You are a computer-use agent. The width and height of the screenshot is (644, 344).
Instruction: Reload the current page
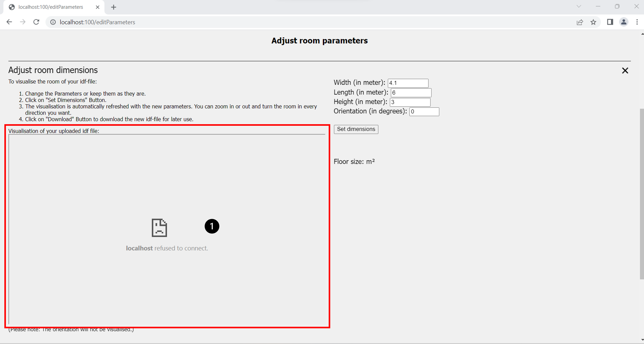click(x=36, y=22)
